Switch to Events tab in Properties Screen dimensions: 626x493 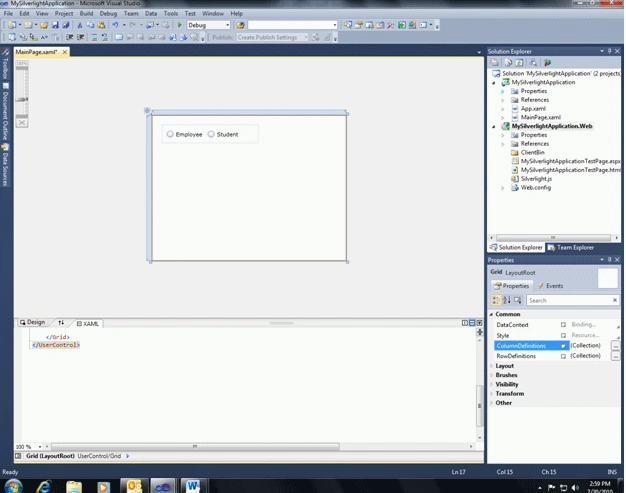[550, 286]
